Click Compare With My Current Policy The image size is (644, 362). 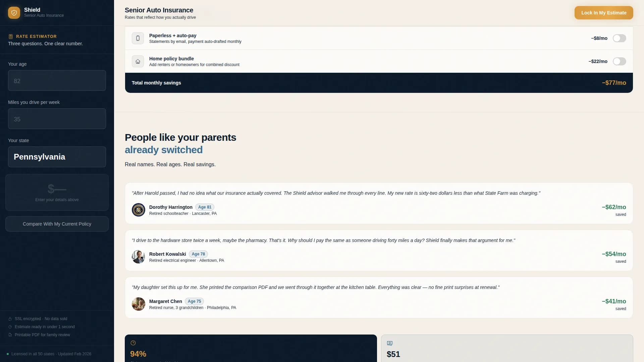pyautogui.click(x=57, y=224)
